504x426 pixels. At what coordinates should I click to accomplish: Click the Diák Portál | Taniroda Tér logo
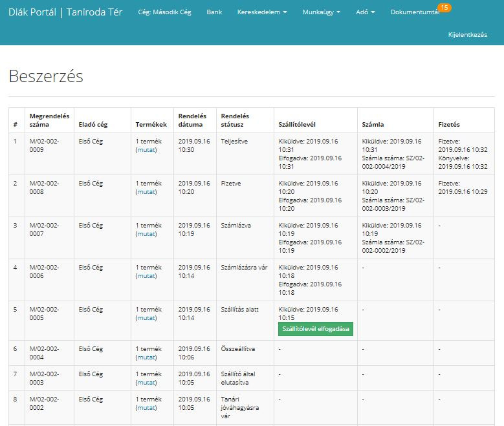[x=65, y=12]
